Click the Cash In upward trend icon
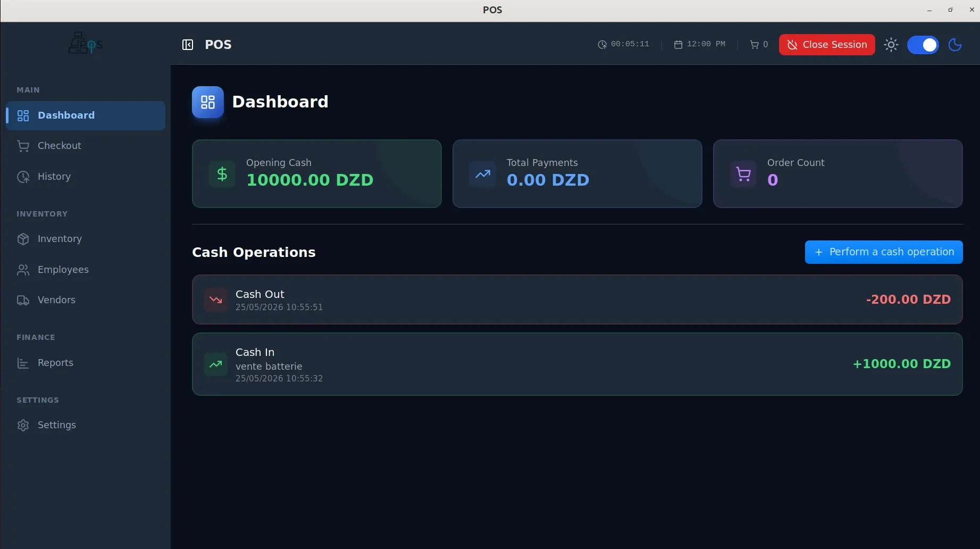980x549 pixels. 216,364
